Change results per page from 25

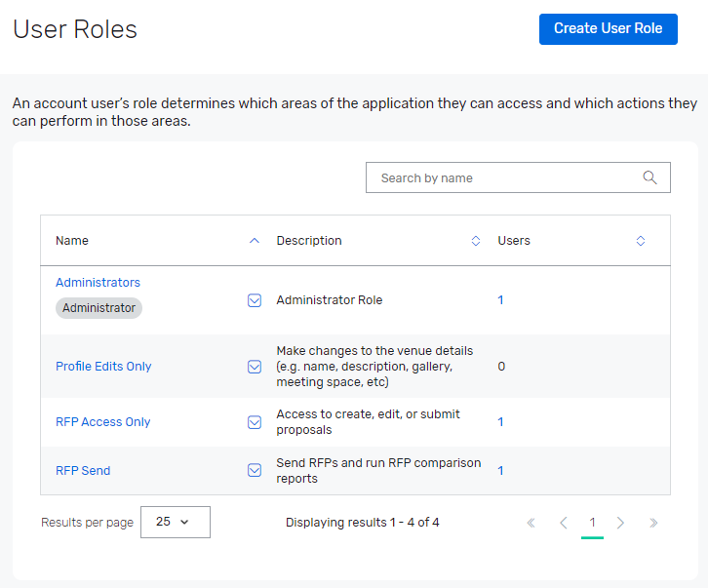[175, 522]
